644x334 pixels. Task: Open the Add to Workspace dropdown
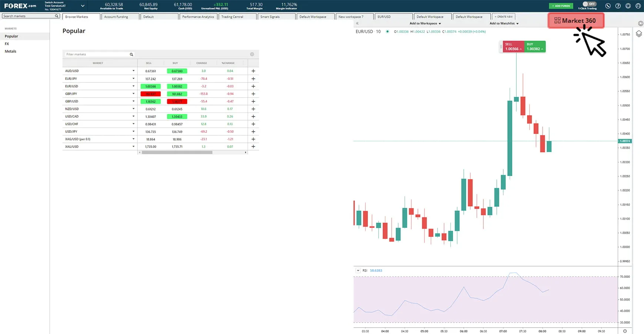pyautogui.click(x=425, y=23)
